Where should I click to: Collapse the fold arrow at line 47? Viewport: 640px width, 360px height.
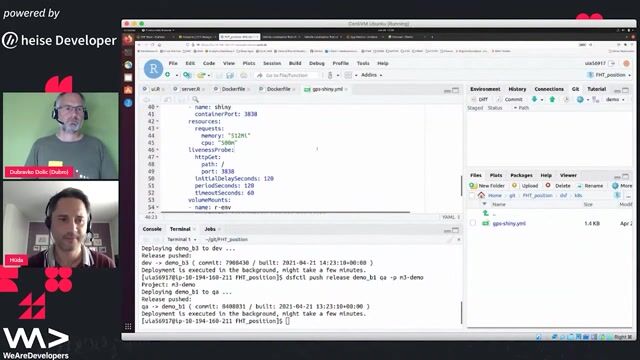coord(158,157)
